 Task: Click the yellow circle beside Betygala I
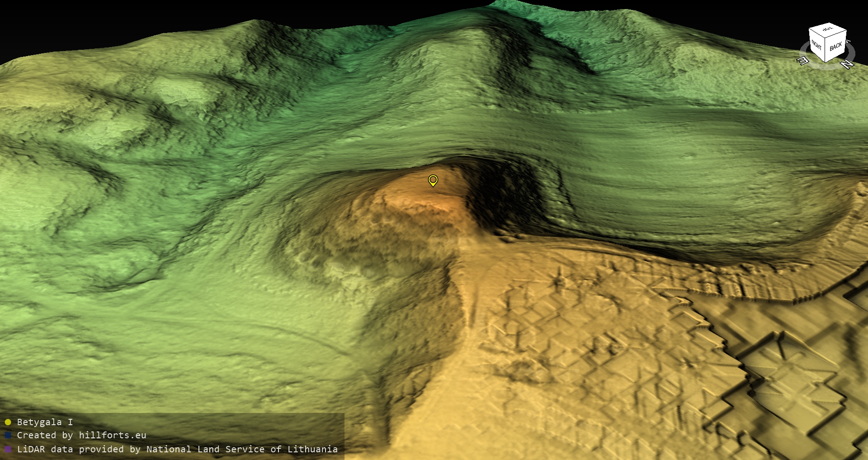[8, 422]
